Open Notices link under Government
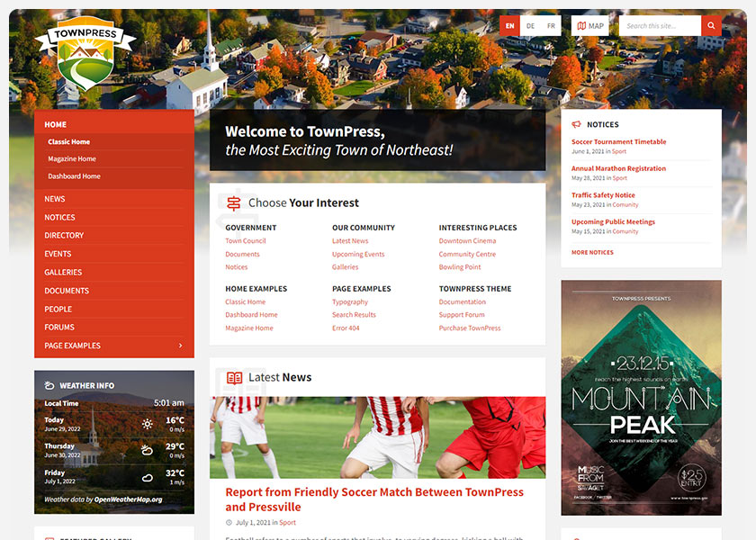Screen dimensions: 756x540 [x=236, y=266]
